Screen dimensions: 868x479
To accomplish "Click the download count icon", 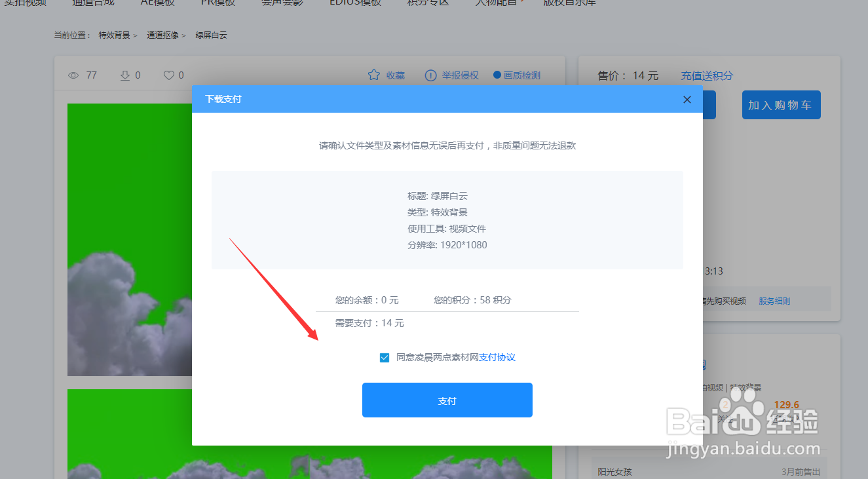I will tap(125, 75).
